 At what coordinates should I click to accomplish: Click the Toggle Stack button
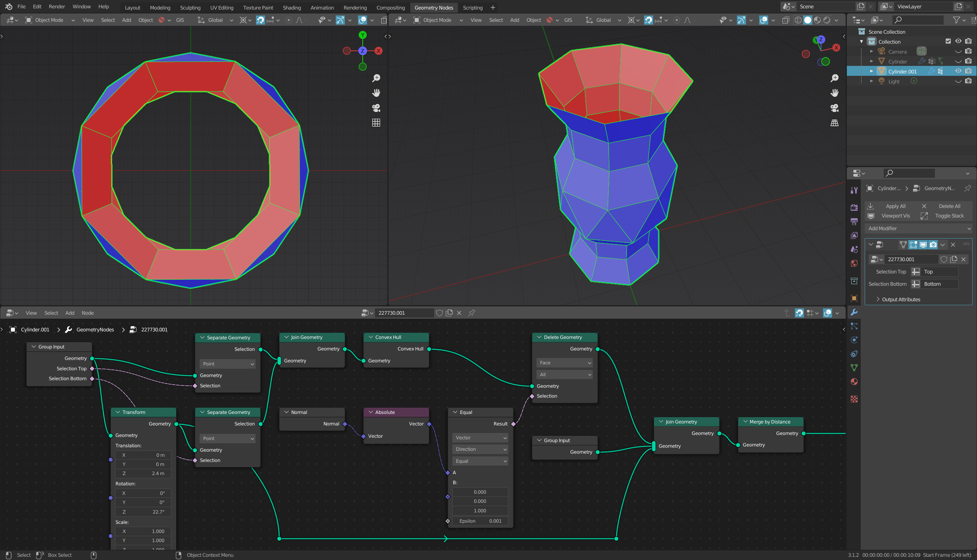pos(945,216)
